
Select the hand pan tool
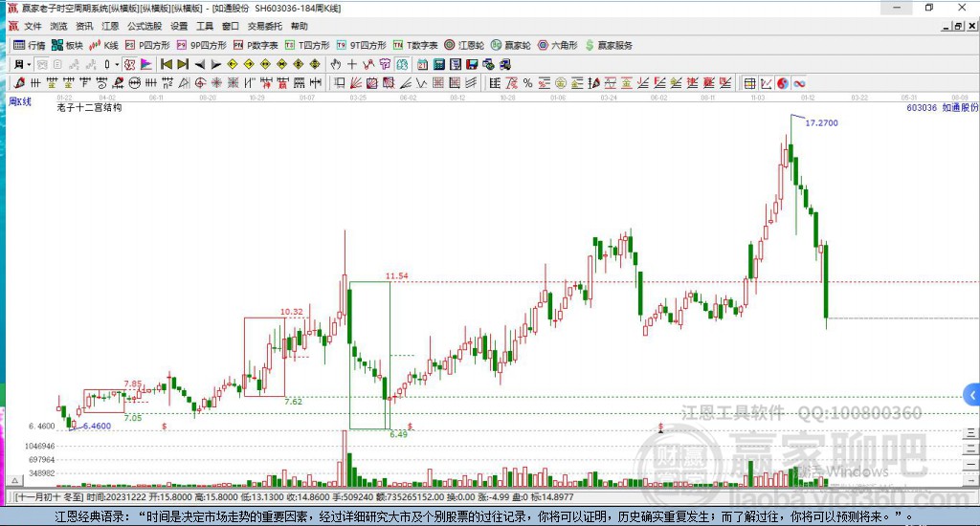pos(336,64)
